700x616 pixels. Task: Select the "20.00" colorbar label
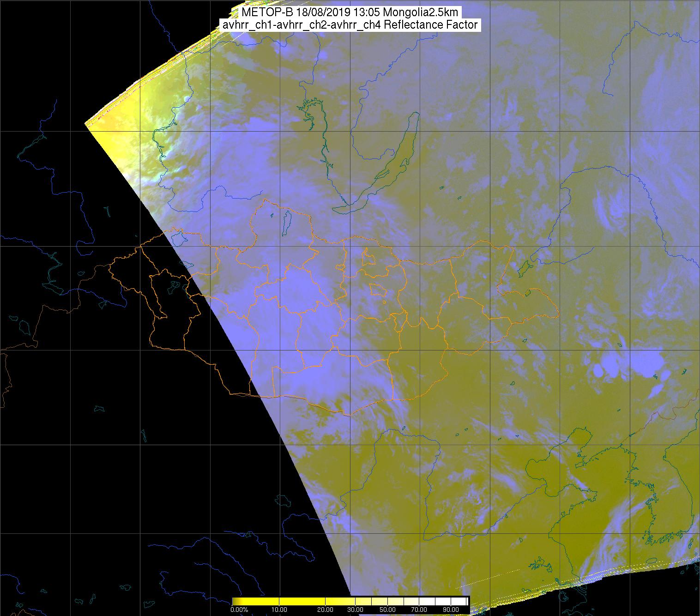326,610
